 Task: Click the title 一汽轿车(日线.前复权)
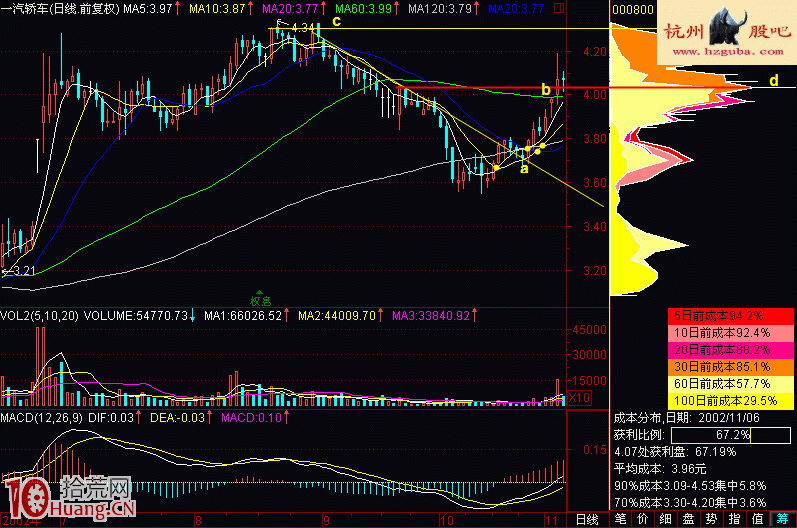pos(60,9)
